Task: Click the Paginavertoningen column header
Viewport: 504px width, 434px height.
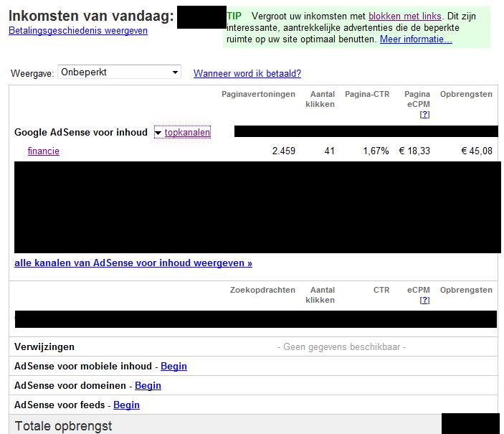Action: click(258, 94)
